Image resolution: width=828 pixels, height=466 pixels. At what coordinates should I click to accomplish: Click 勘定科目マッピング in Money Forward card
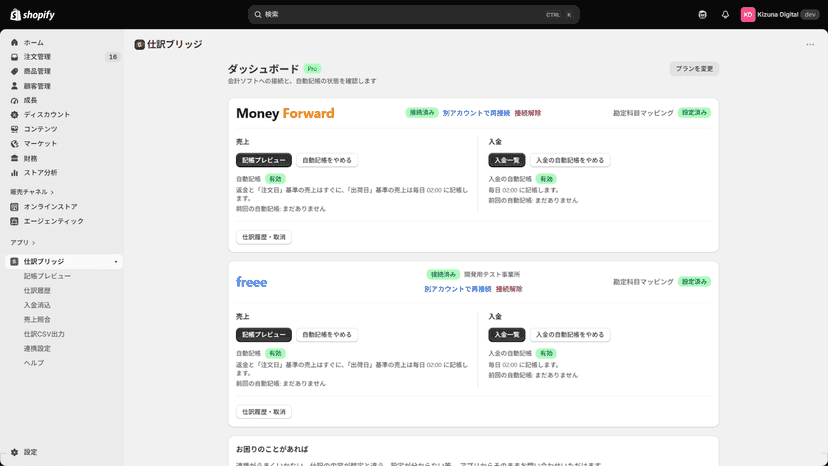click(643, 113)
